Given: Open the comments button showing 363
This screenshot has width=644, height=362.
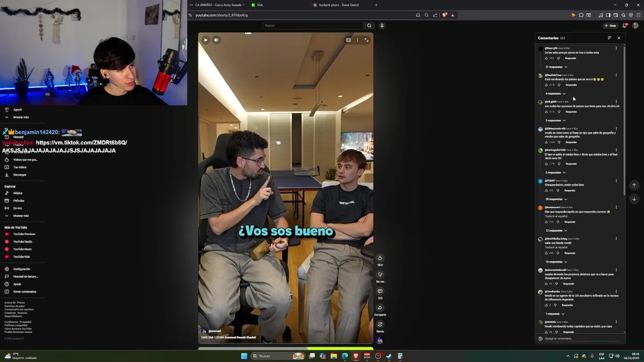Looking at the screenshot, I should click(x=380, y=291).
